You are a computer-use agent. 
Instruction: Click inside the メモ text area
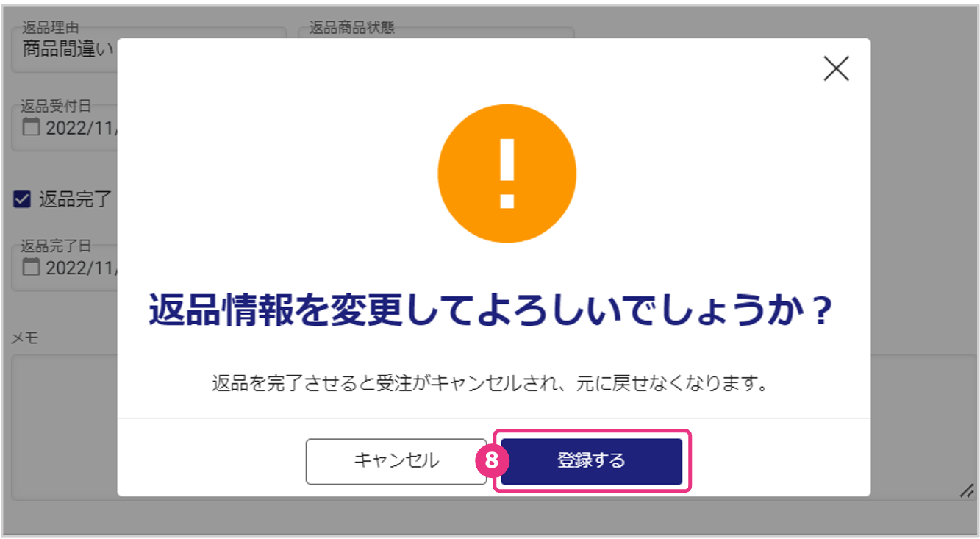pos(64,428)
